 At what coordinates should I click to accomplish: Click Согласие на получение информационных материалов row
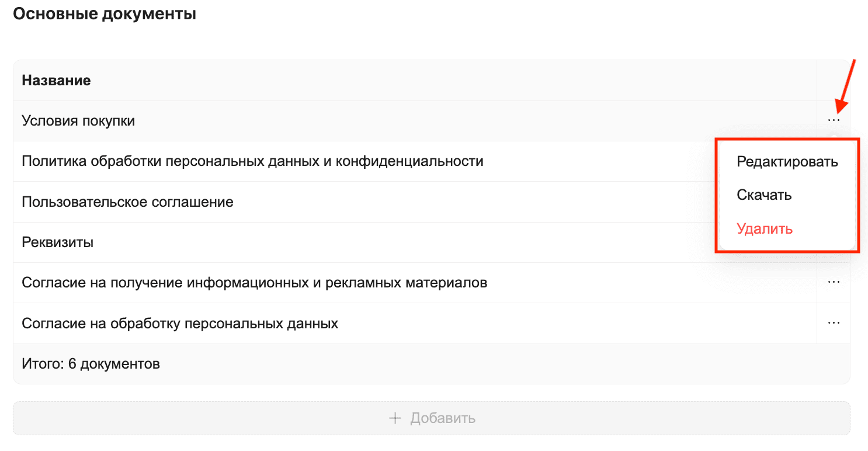click(x=254, y=283)
